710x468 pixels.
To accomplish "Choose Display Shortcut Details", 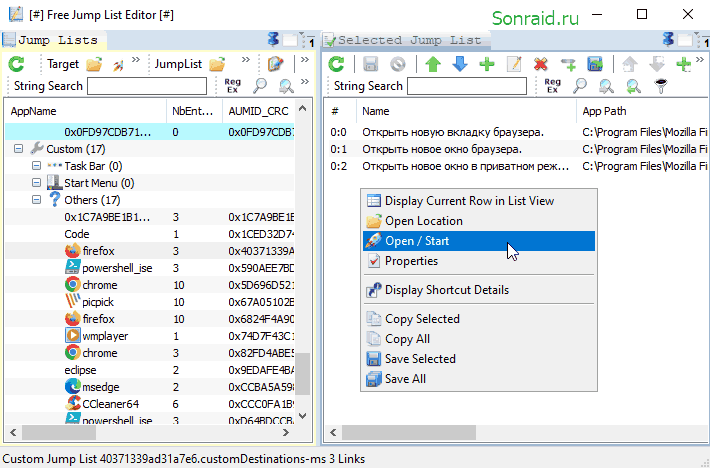I will tap(479, 290).
